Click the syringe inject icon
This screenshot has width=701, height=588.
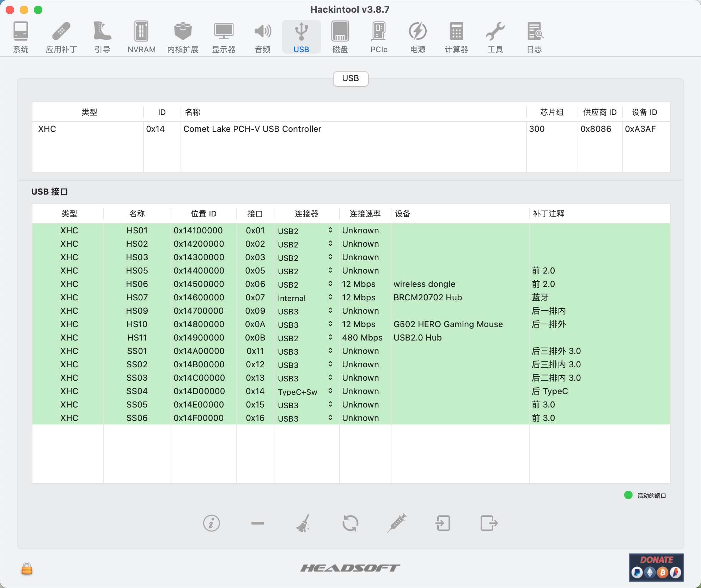(x=397, y=523)
